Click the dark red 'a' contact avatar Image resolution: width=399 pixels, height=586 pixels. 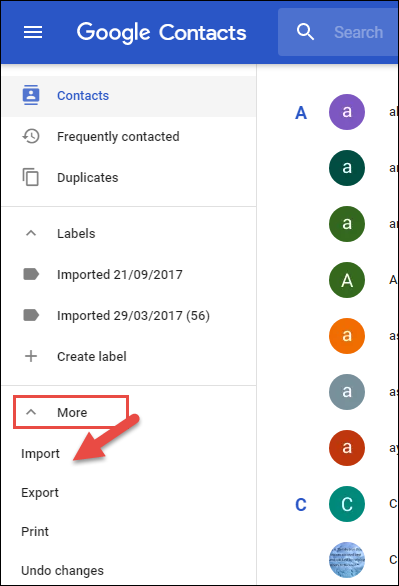coord(347,448)
